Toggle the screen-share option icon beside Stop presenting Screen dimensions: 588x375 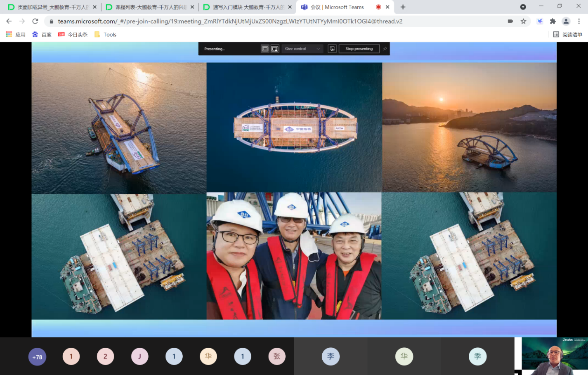[x=332, y=49]
